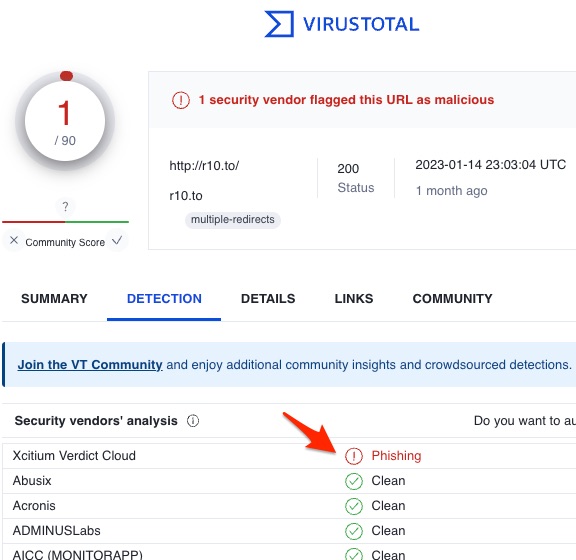576x560 pixels.
Task: Click the green check icon for Abusix
Action: pos(354,481)
